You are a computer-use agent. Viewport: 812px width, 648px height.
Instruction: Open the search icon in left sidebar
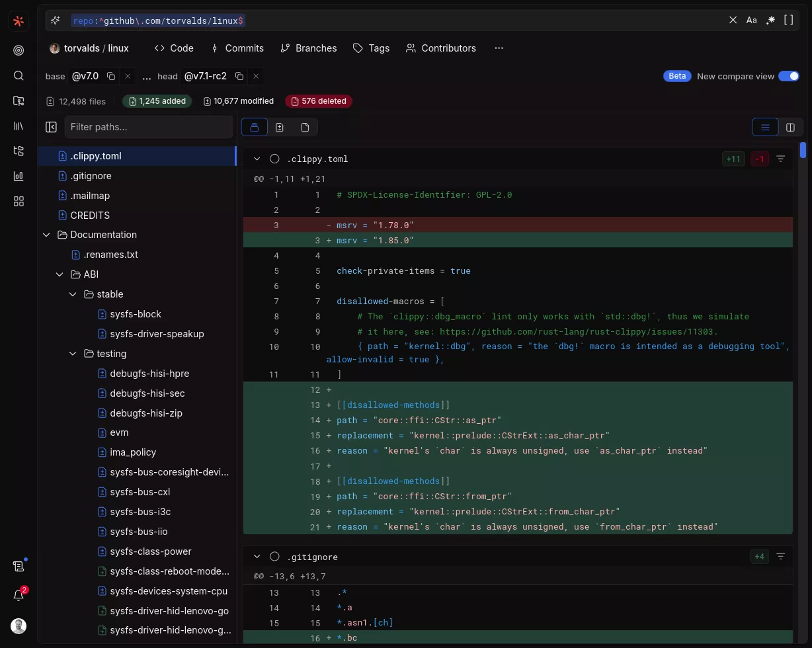(x=19, y=75)
